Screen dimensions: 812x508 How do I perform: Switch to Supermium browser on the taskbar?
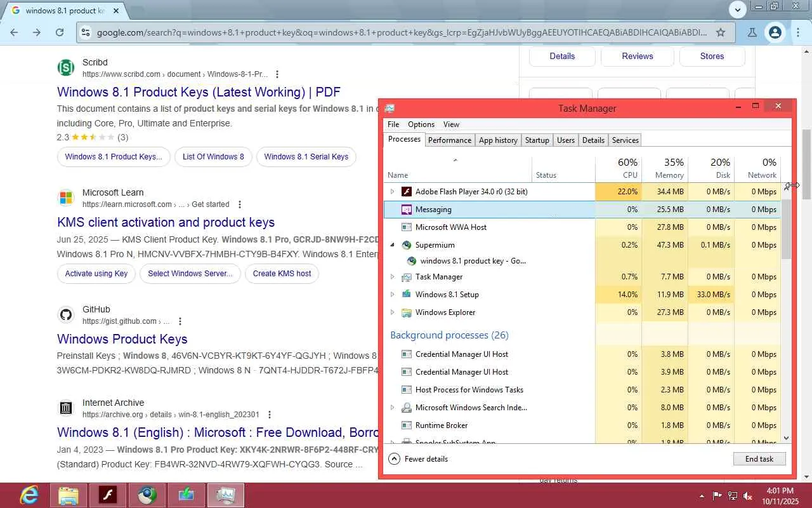click(147, 495)
